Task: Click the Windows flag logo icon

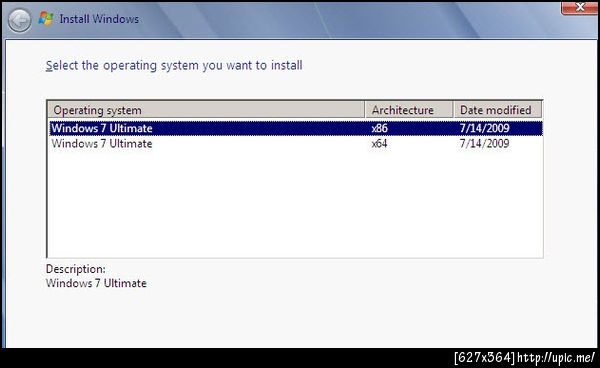Action: click(46, 18)
